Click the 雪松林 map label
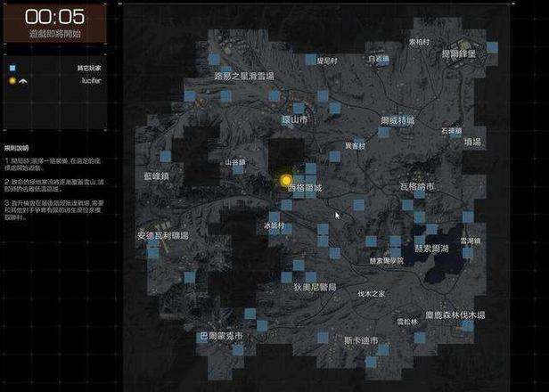 [x=407, y=322]
